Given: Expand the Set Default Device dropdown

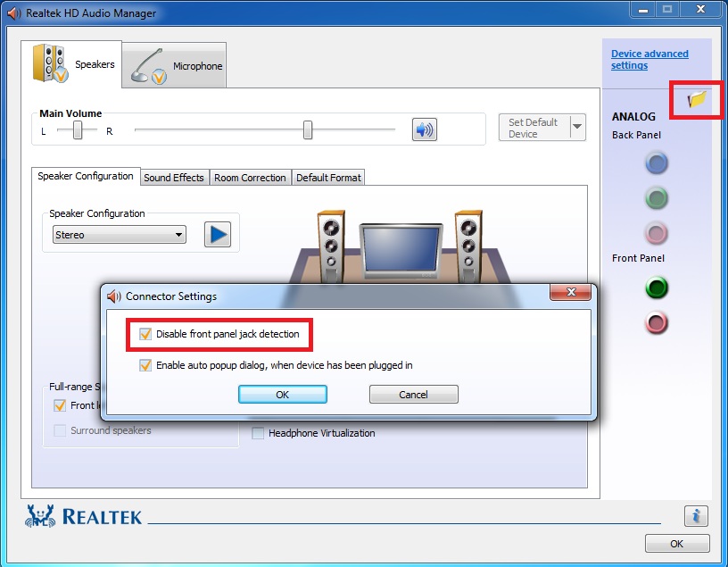Looking at the screenshot, I should (577, 127).
